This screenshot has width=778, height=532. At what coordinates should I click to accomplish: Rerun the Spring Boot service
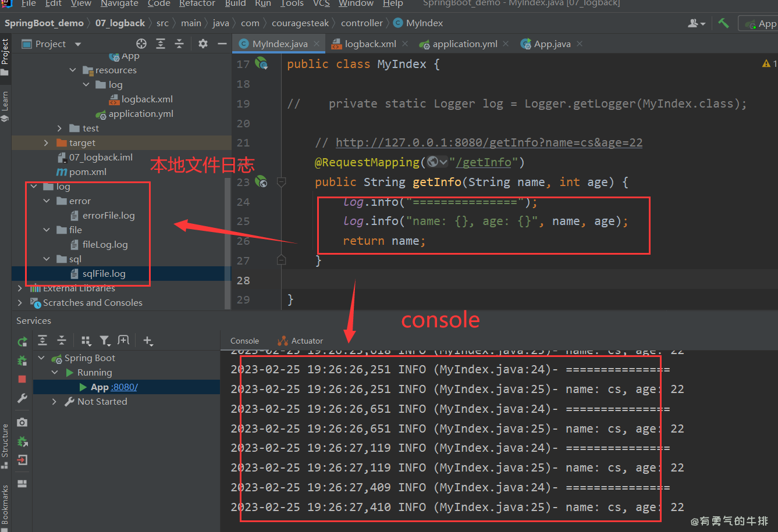point(22,341)
